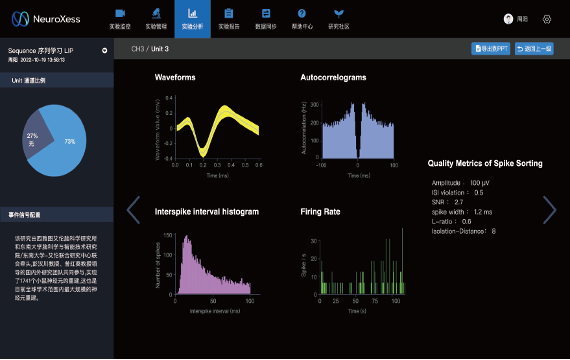Expand the Sequence LIP experiment dropdown
The width and height of the screenshot is (570, 360).
[x=105, y=51]
